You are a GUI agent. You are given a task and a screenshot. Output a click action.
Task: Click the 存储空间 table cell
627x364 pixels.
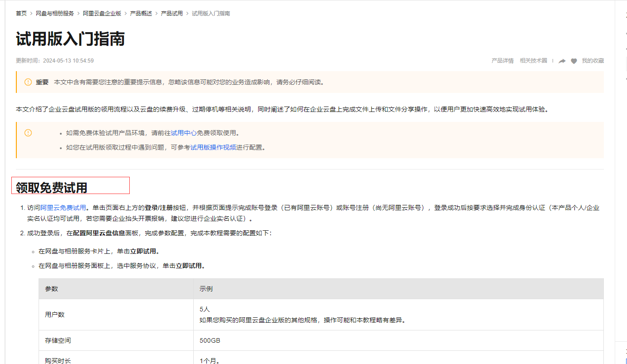click(116, 340)
